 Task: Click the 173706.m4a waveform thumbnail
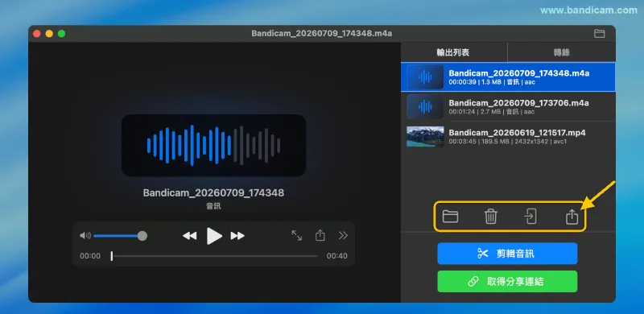click(425, 107)
